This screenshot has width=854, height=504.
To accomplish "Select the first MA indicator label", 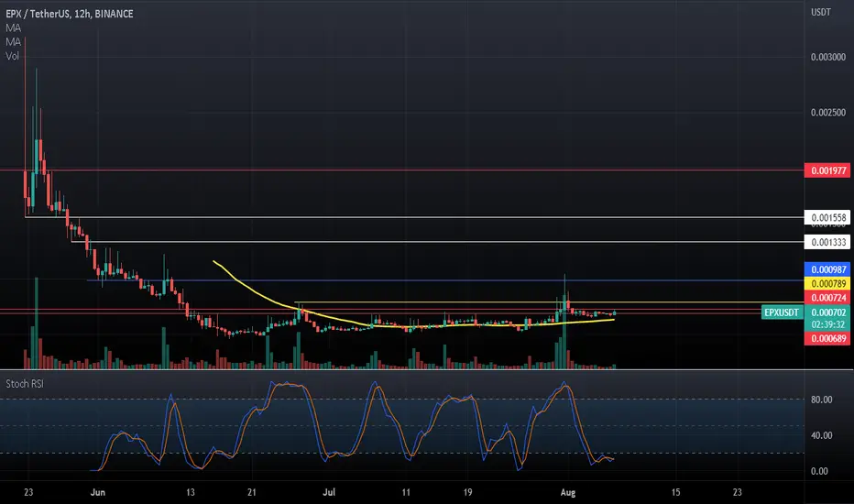I will (x=13, y=27).
